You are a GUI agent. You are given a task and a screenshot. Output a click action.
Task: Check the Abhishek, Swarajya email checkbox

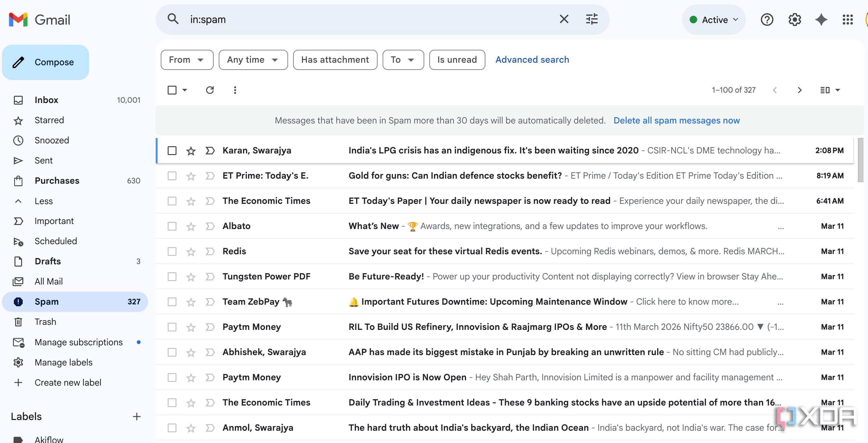172,352
